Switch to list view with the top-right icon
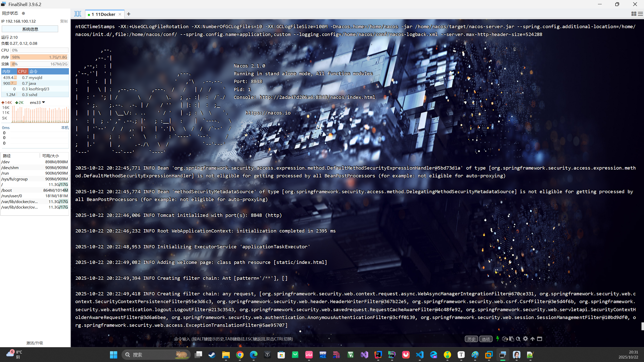 click(x=640, y=14)
